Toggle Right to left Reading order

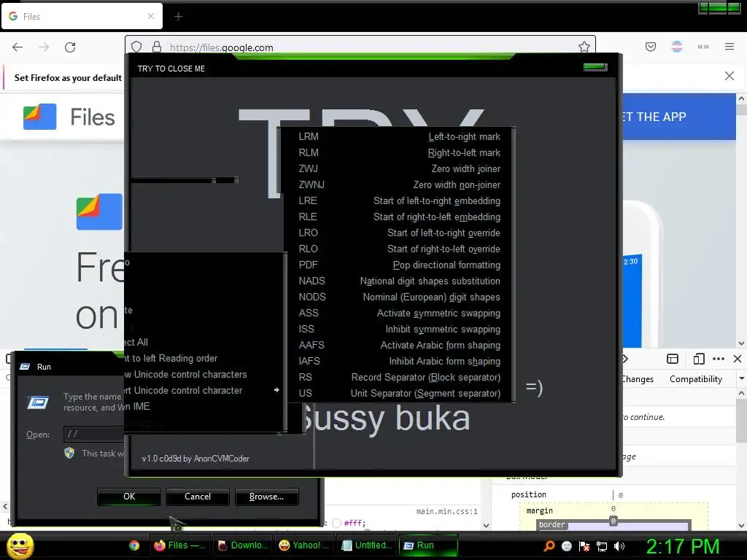(204, 358)
